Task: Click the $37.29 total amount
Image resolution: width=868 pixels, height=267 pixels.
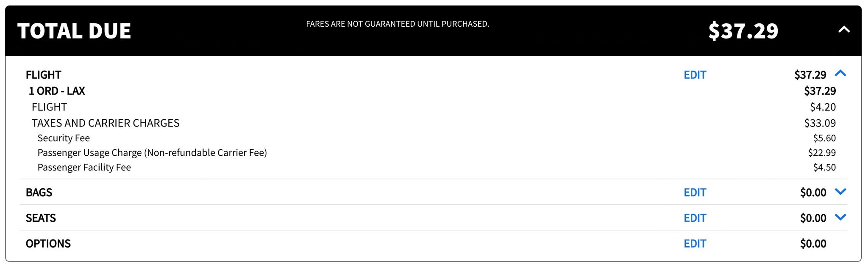Action: click(743, 30)
